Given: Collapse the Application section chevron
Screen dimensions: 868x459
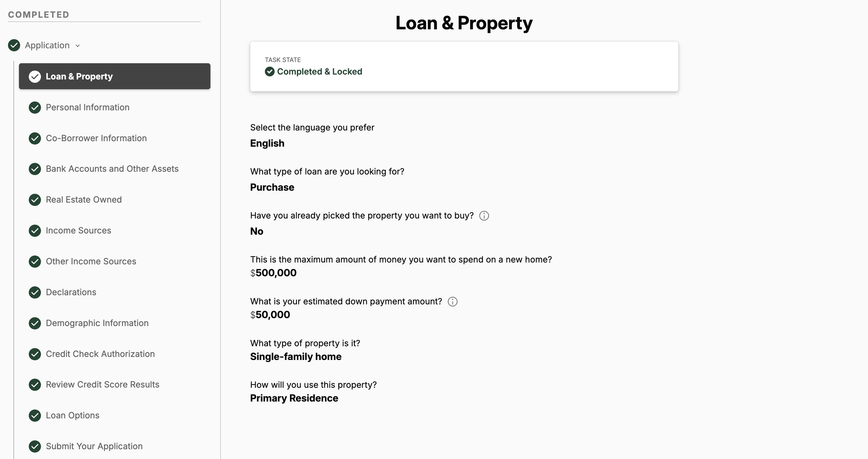Looking at the screenshot, I should pyautogui.click(x=78, y=46).
